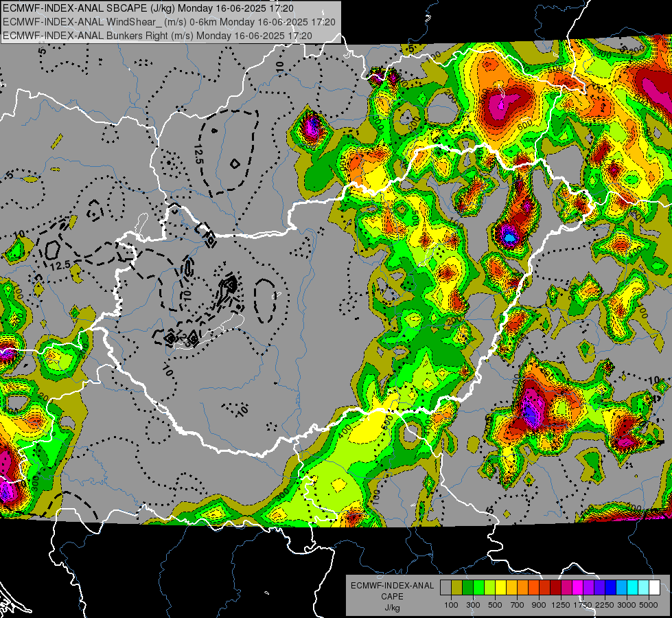Click the legend value 900
The height and width of the screenshot is (618, 672).
coord(539,605)
